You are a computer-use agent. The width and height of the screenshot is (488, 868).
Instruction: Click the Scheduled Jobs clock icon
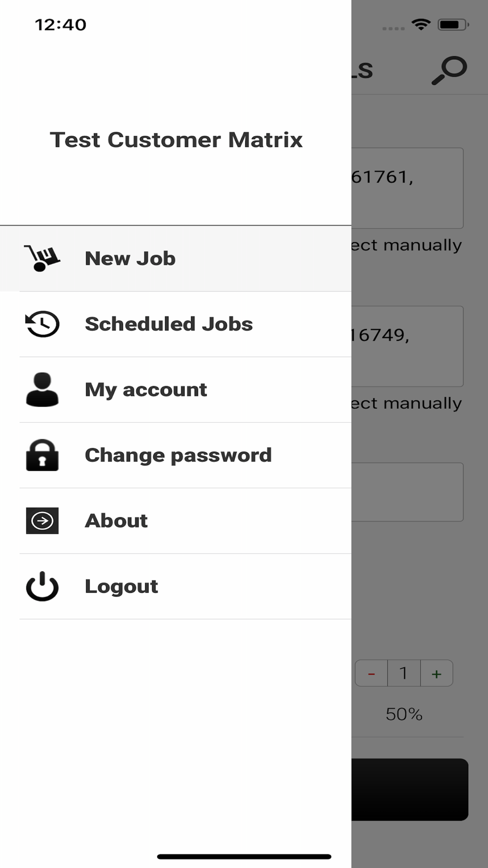(x=42, y=324)
